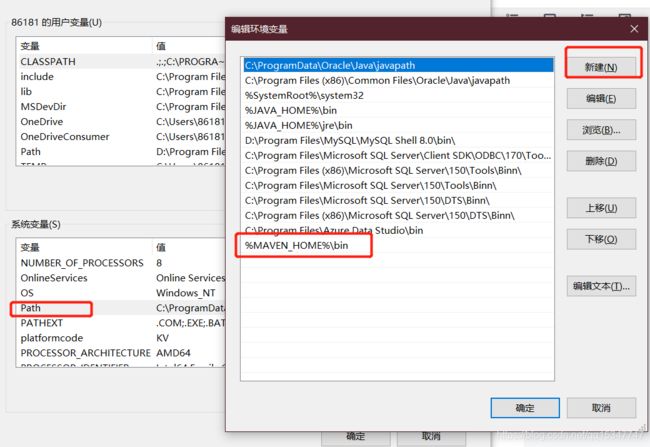The width and height of the screenshot is (650, 447).
Task: Move entry up with 上移(U)
Action: [600, 208]
